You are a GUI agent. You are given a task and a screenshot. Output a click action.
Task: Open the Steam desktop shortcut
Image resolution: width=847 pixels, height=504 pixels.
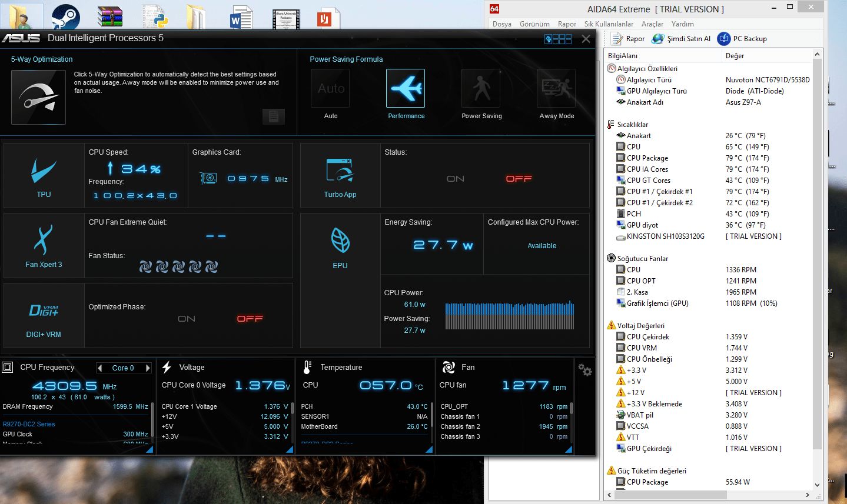pyautogui.click(x=65, y=16)
